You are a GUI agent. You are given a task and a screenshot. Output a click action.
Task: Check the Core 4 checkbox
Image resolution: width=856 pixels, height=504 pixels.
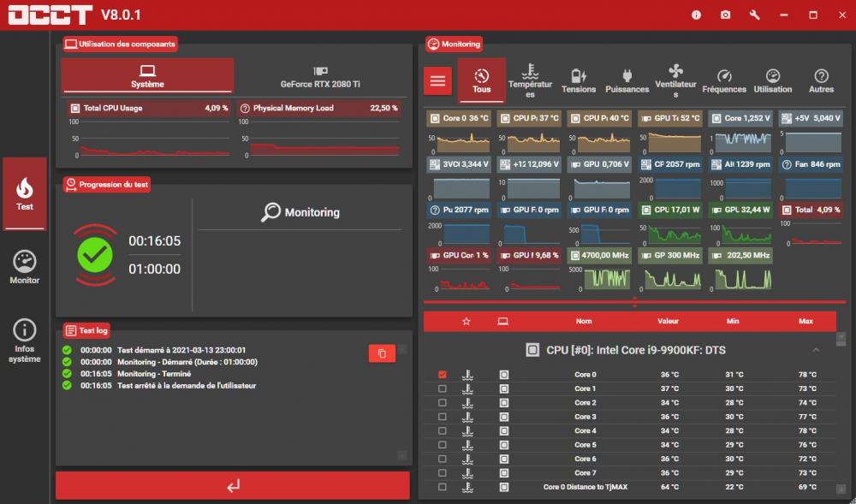pos(443,431)
